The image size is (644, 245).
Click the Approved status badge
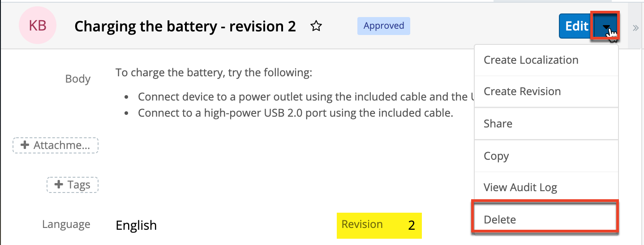click(383, 26)
